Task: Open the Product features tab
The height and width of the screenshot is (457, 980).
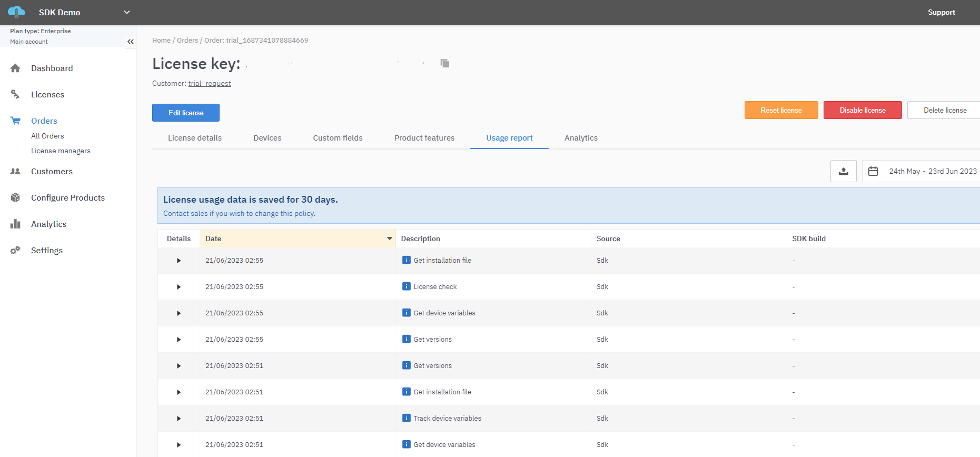Action: point(424,138)
